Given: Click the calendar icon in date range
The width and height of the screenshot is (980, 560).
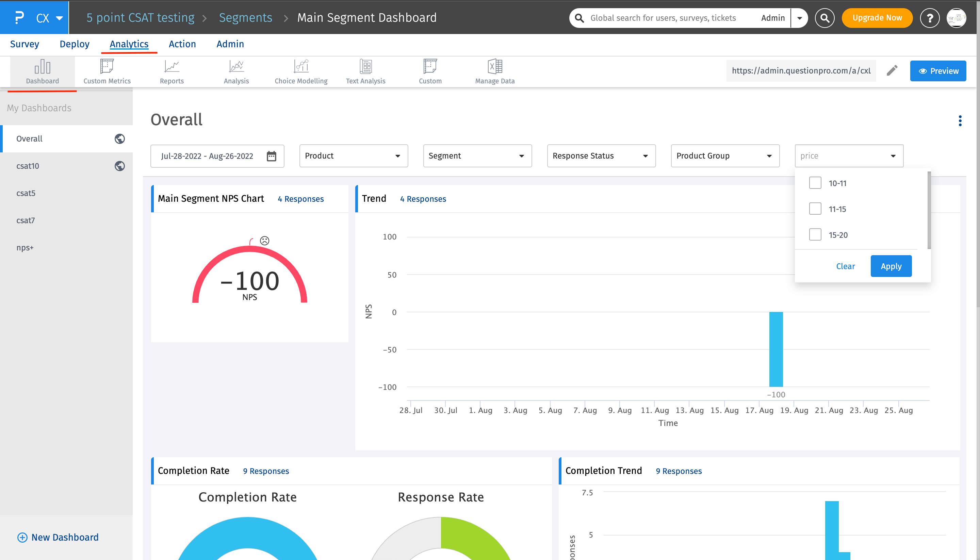Looking at the screenshot, I should (272, 156).
